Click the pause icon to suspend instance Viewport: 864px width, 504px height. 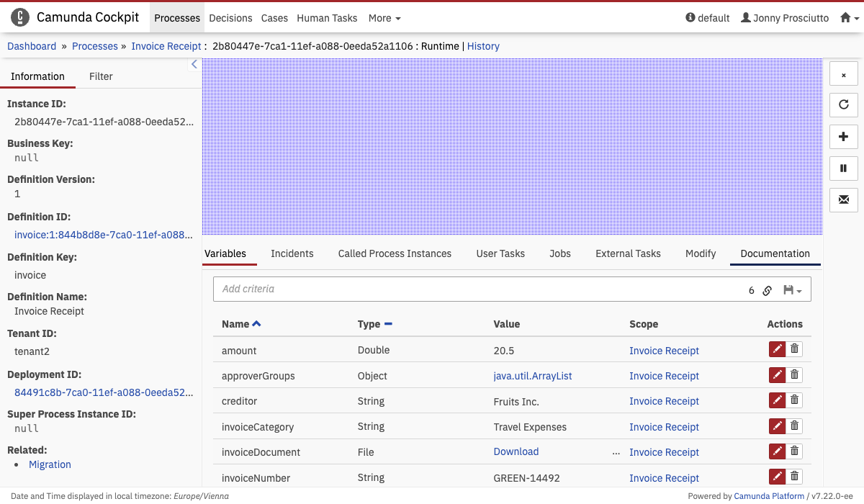pos(843,168)
